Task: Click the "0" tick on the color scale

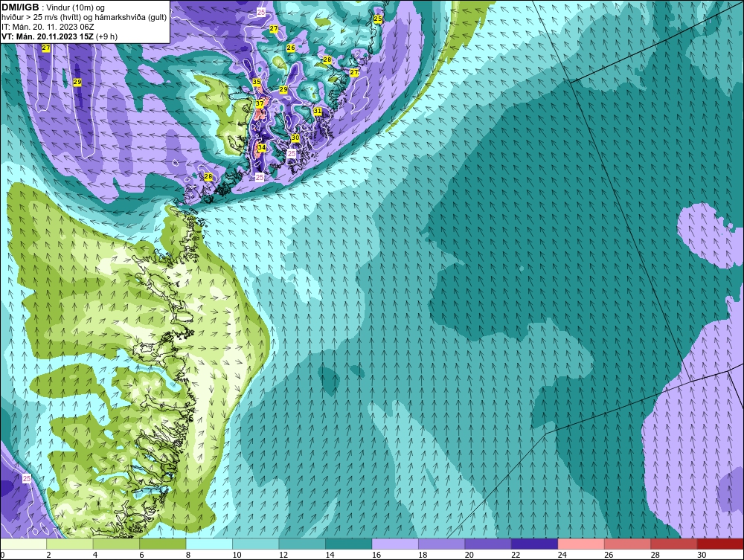Action: [x=2, y=555]
